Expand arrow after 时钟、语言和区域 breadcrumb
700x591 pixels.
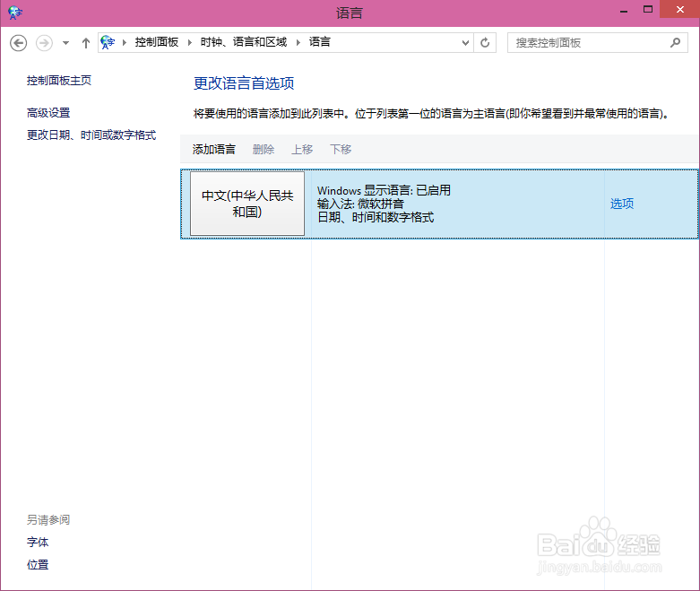click(x=298, y=42)
